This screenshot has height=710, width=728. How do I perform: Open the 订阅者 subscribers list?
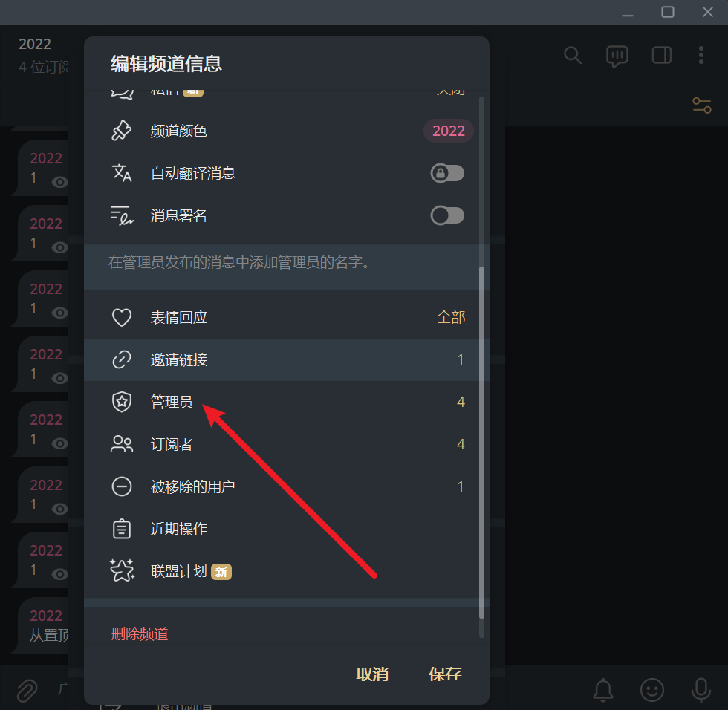tap(287, 444)
